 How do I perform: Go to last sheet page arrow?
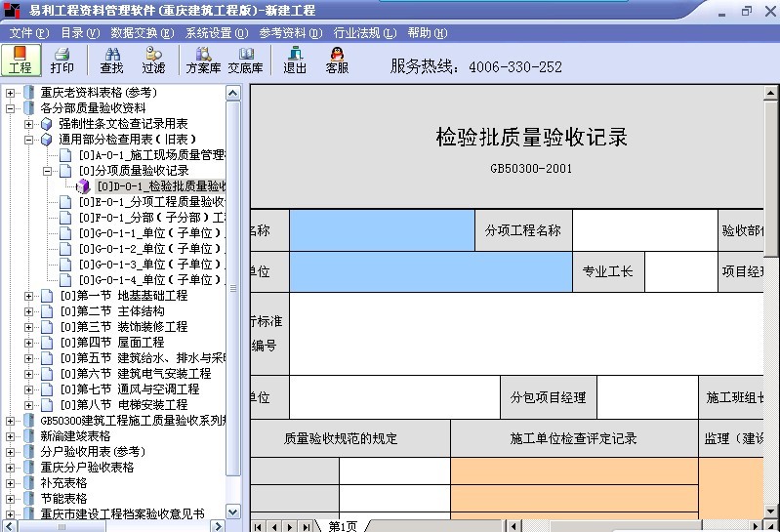pos(306,526)
